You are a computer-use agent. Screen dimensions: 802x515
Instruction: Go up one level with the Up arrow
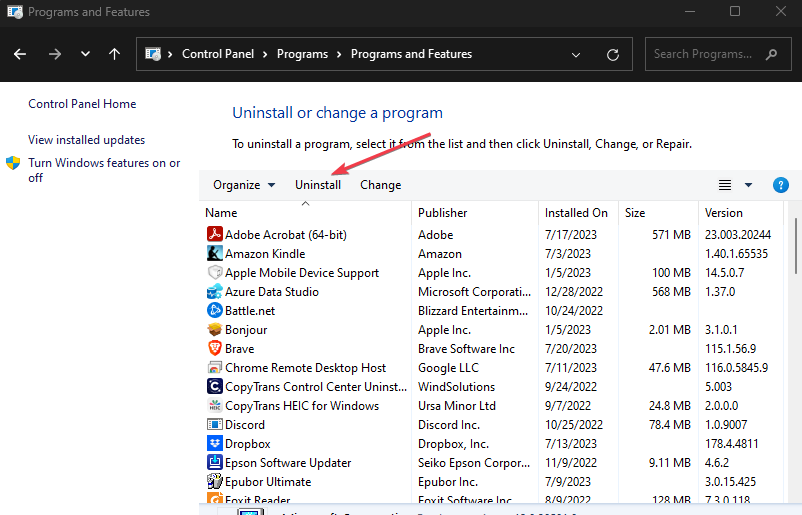point(115,54)
